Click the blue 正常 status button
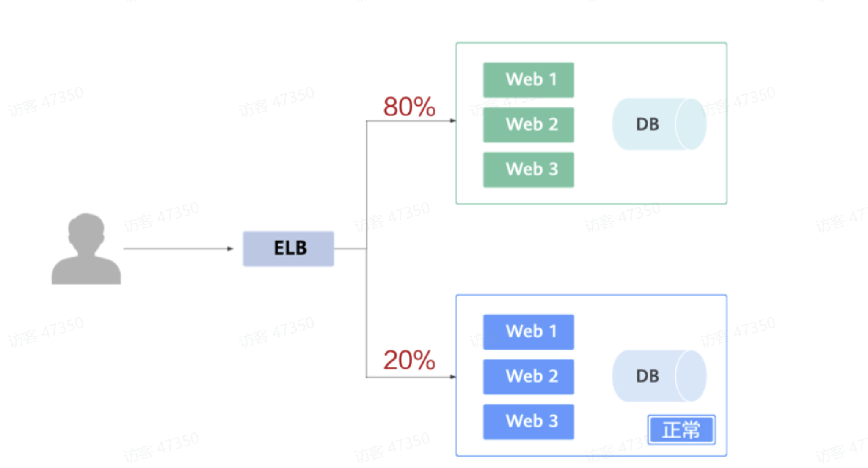The width and height of the screenshot is (868, 468). pyautogui.click(x=681, y=430)
